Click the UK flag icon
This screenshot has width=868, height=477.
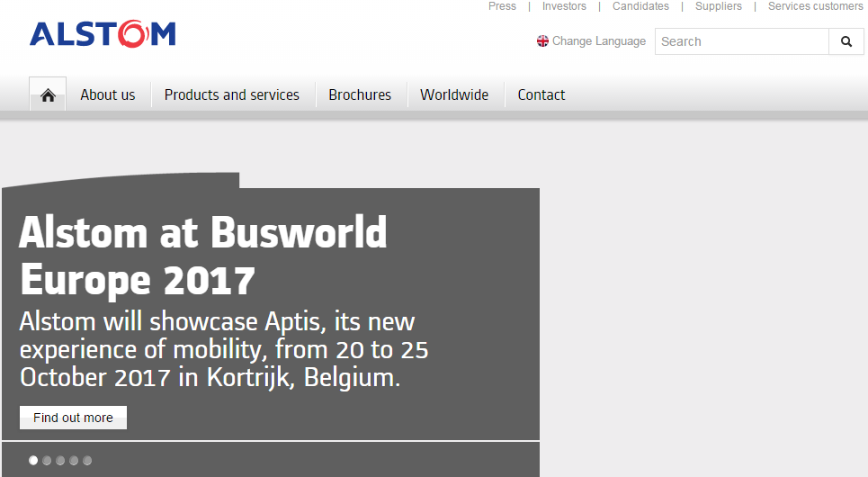pyautogui.click(x=542, y=41)
